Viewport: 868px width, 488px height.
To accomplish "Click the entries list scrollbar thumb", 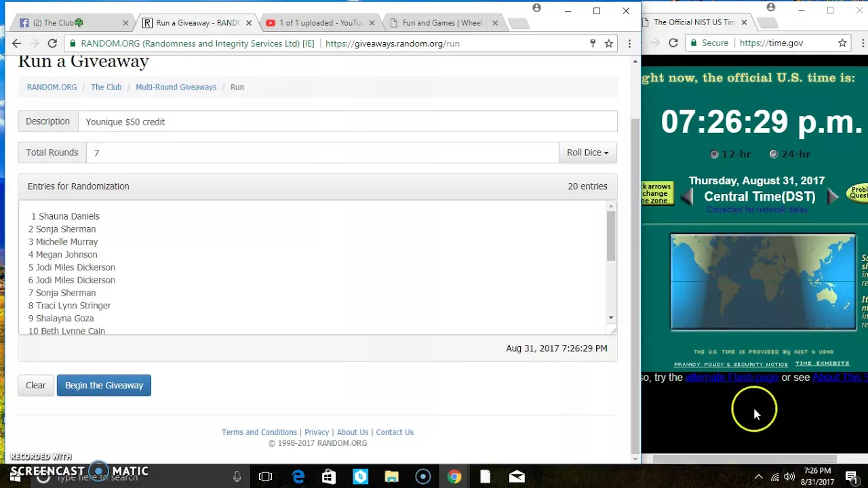I will click(x=611, y=236).
